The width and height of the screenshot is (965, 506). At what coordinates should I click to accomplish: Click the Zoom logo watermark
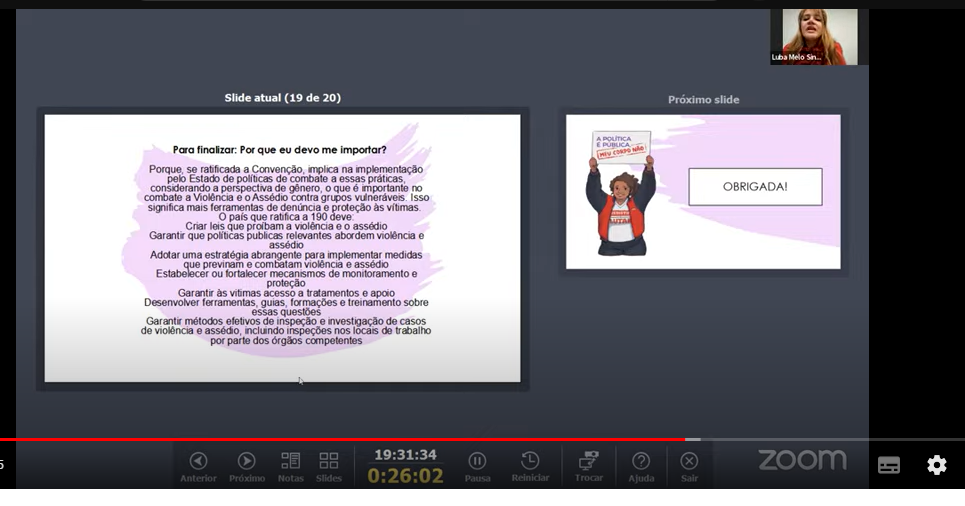802,460
